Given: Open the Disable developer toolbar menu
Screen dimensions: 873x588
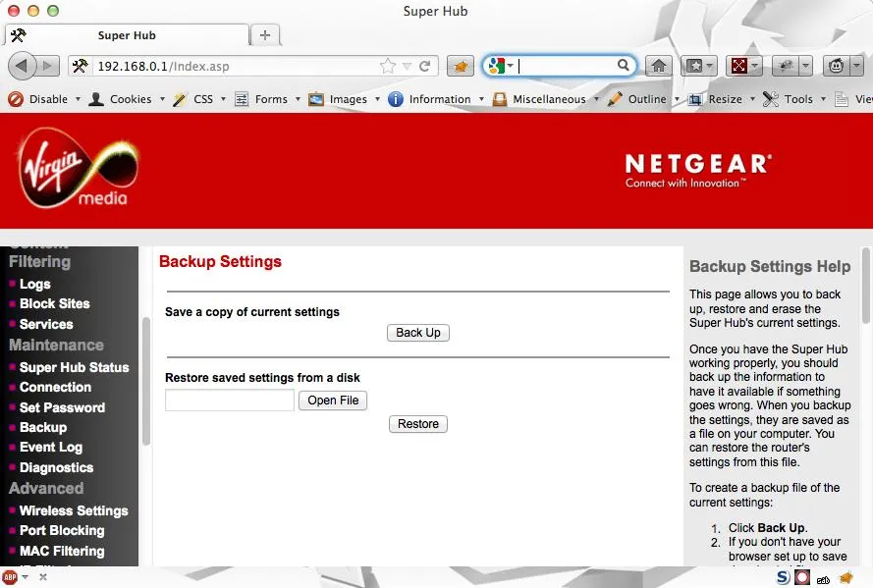Looking at the screenshot, I should 44,99.
